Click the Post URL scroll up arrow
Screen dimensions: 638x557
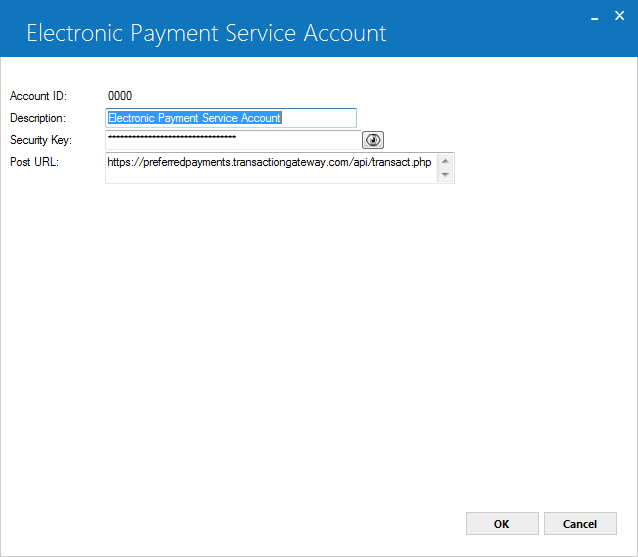pyautogui.click(x=445, y=161)
